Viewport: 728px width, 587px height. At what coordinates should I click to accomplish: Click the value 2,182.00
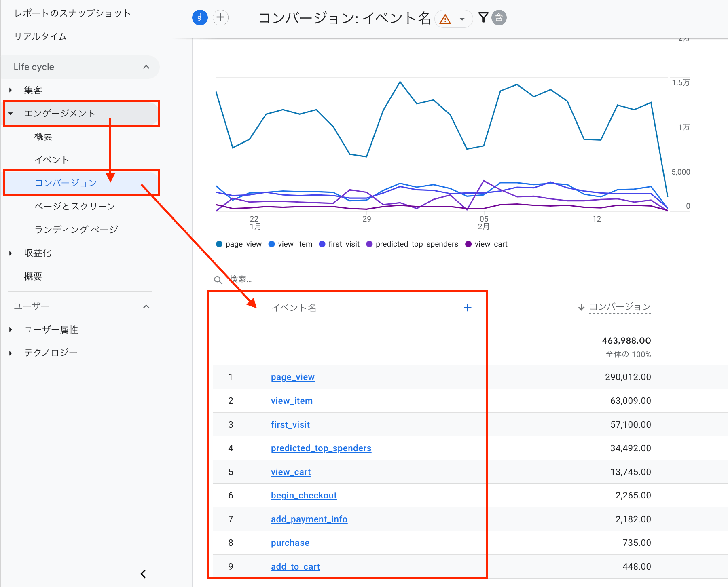click(633, 519)
